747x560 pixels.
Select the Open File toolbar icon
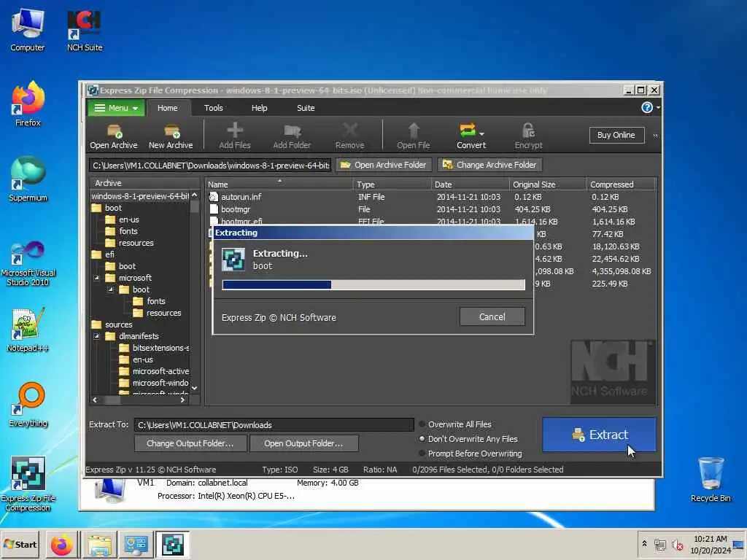(x=413, y=136)
